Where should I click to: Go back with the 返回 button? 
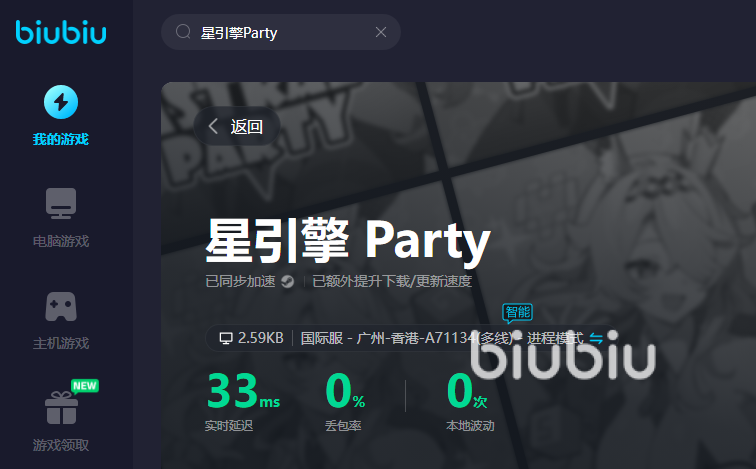[237, 126]
